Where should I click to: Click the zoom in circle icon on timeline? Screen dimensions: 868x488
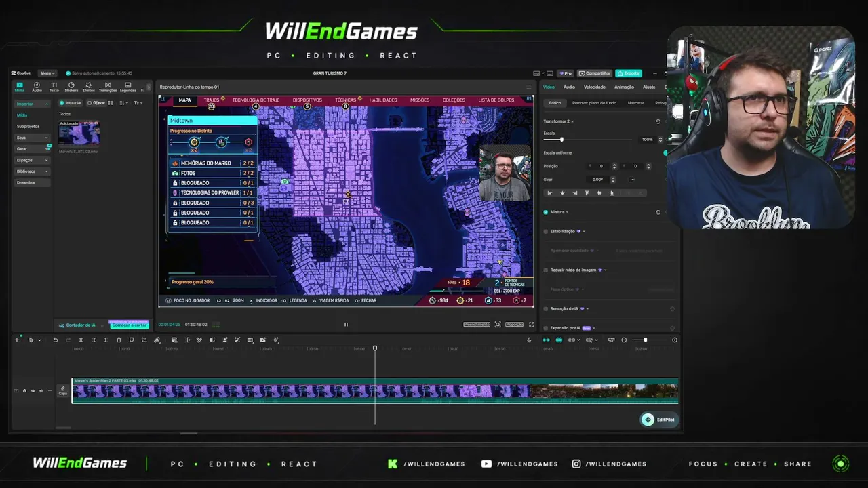(675, 340)
